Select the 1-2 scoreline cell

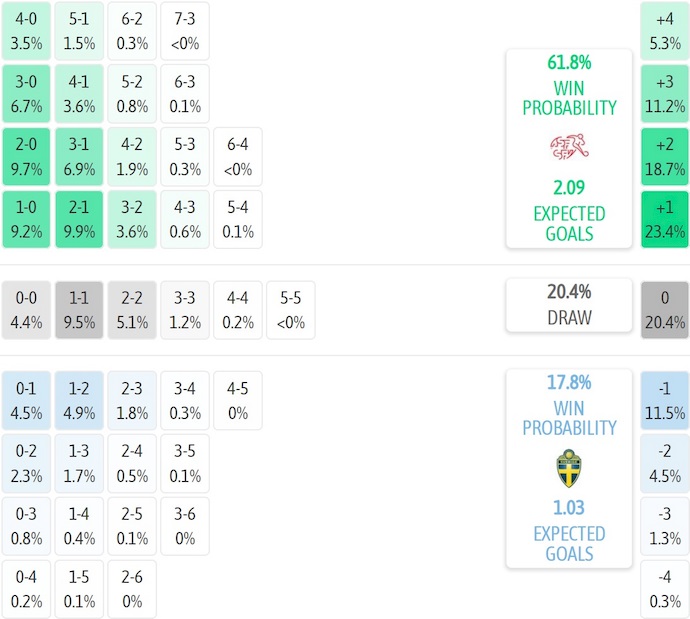pyautogui.click(x=79, y=400)
